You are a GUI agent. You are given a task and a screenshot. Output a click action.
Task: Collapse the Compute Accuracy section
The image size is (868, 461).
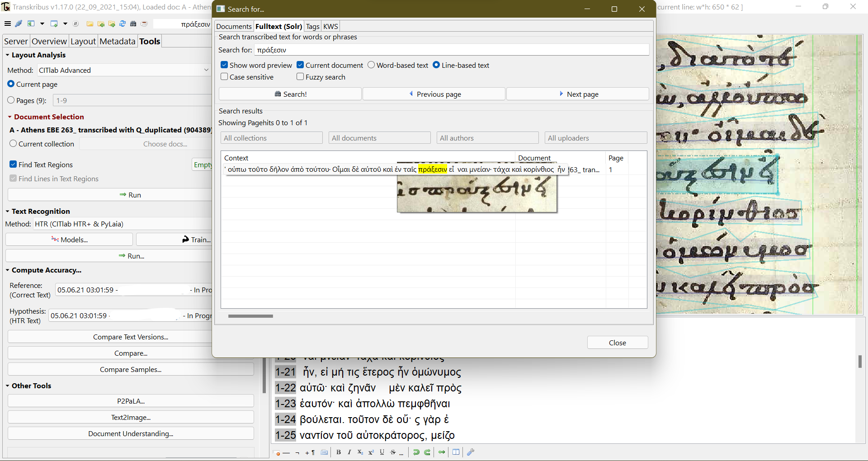point(7,270)
